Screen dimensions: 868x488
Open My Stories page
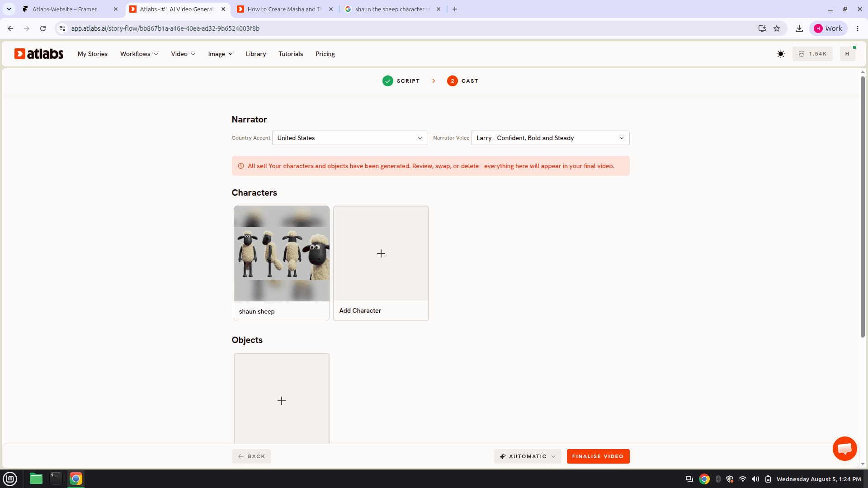pyautogui.click(x=93, y=54)
